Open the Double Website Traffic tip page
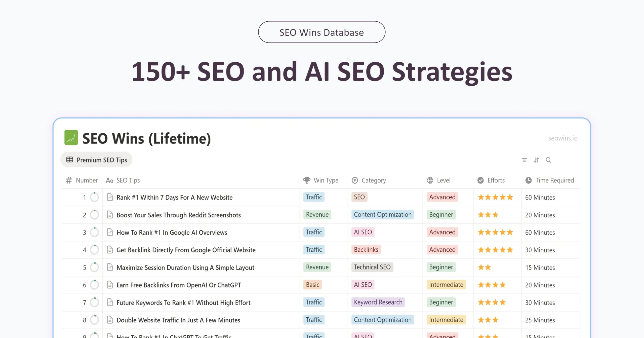The width and height of the screenshot is (644, 338). (110, 320)
